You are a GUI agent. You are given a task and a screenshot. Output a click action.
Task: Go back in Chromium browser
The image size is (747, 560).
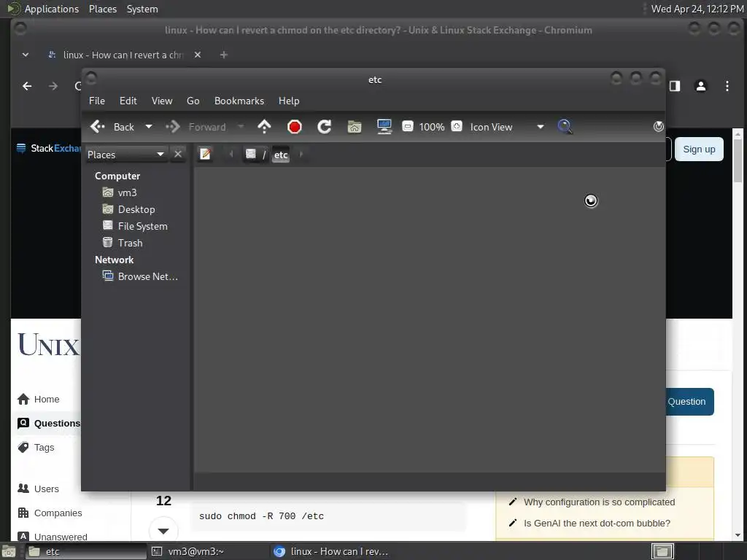click(x=27, y=86)
